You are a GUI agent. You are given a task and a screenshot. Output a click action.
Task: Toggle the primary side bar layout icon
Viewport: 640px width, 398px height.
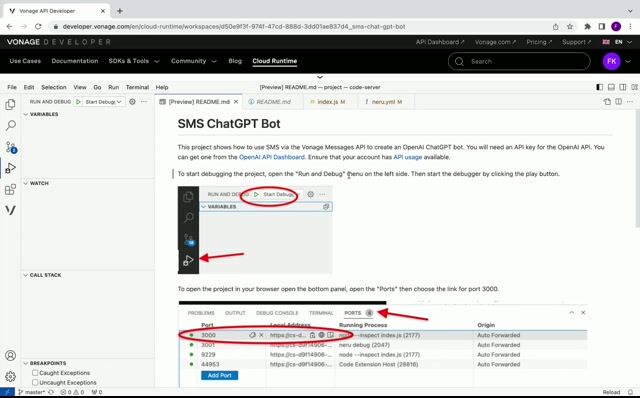tap(600, 87)
